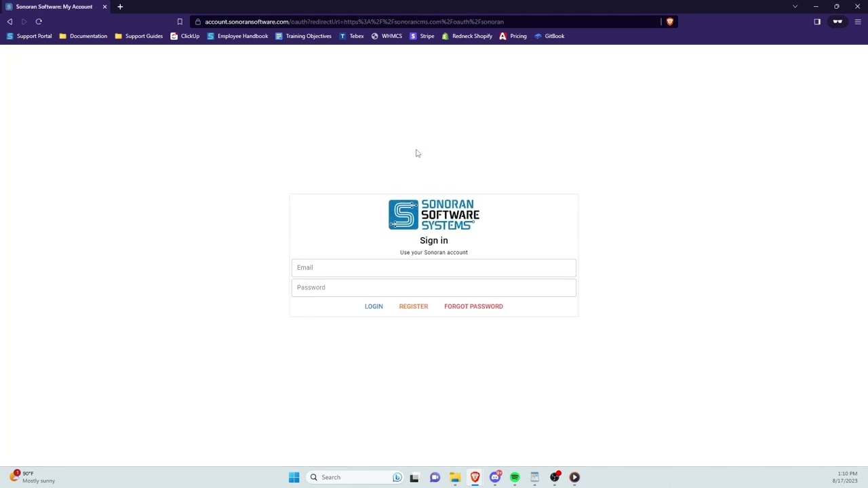Open the Documentation bookmark folder
Image resolution: width=868 pixels, height=488 pixels.
point(83,36)
